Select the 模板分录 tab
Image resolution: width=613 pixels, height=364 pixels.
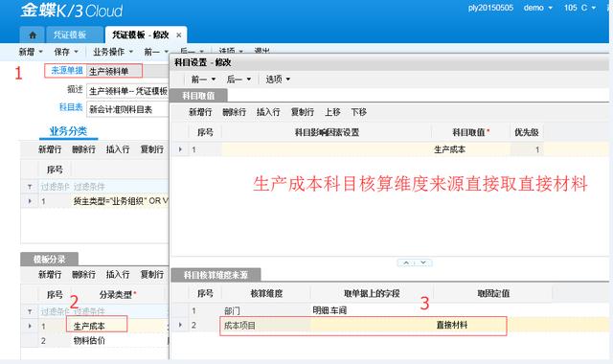pos(49,260)
